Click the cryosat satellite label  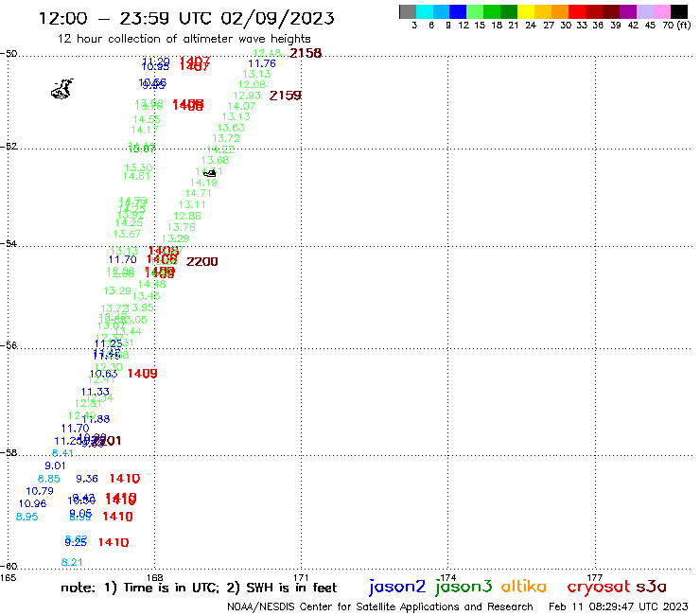point(599,587)
